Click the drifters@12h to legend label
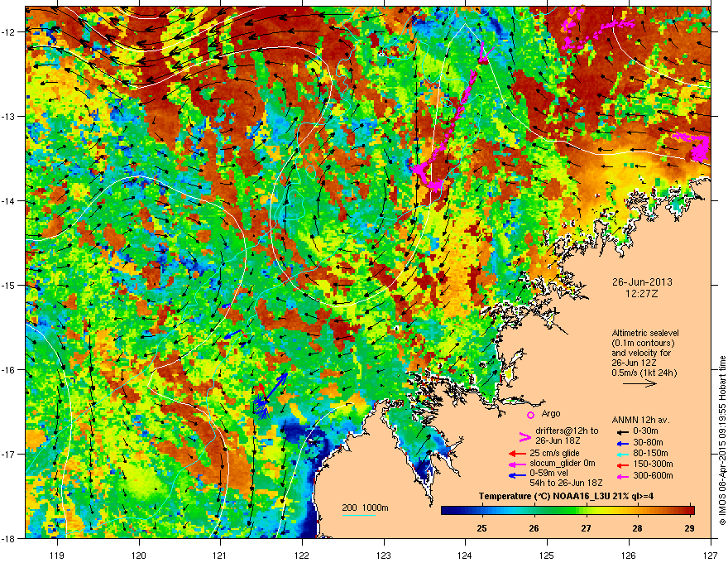This screenshot has width=728, height=563. pos(566,431)
